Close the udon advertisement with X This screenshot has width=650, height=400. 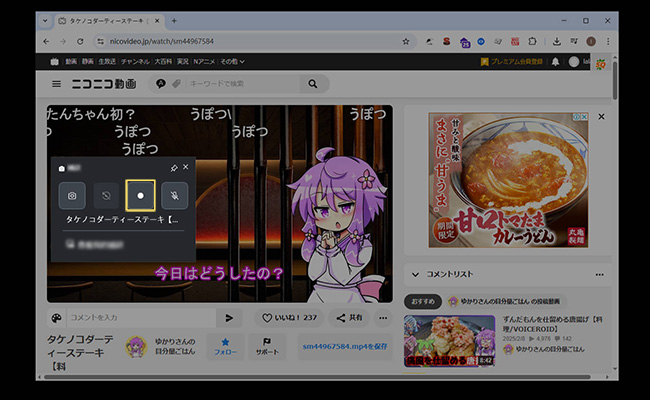coord(601,117)
